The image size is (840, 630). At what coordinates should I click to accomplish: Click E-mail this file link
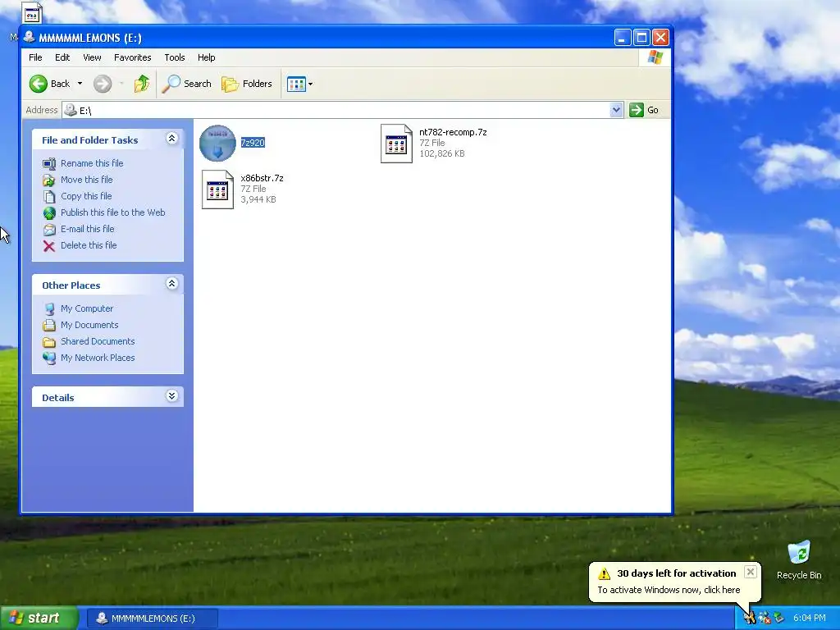coord(87,229)
